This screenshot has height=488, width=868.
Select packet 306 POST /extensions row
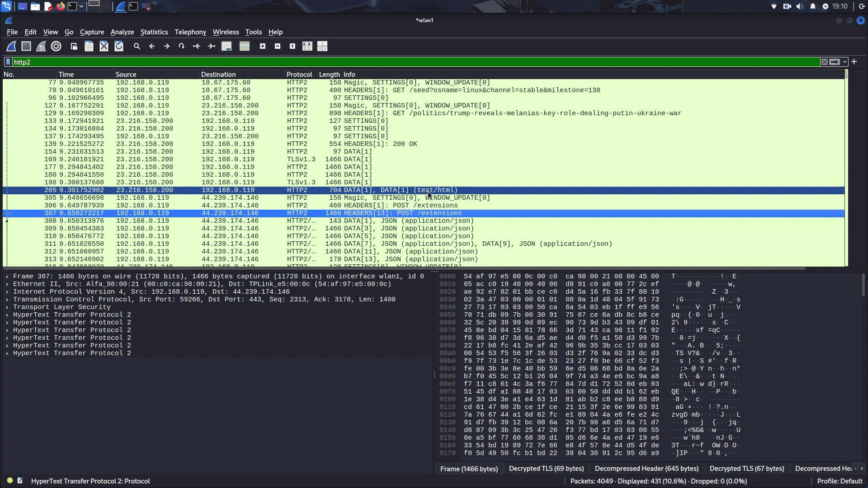click(424, 205)
